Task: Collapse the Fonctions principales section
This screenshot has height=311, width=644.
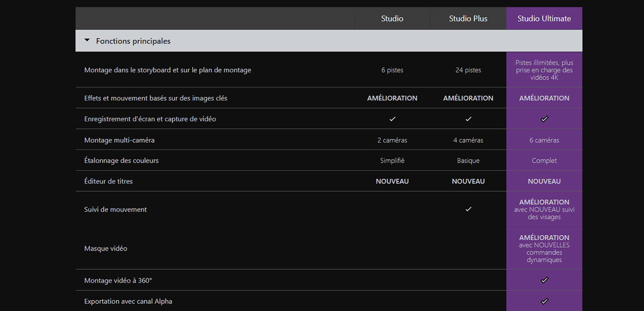Action: 88,41
